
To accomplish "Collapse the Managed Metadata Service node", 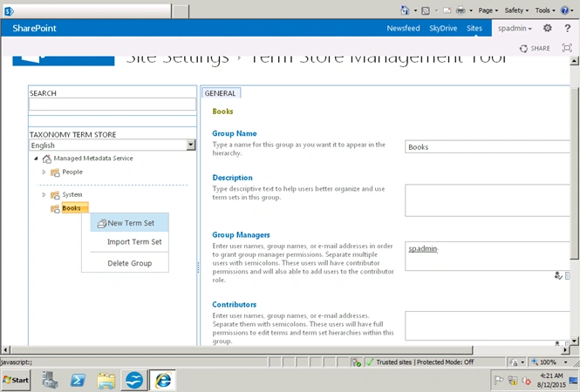I will [36, 159].
